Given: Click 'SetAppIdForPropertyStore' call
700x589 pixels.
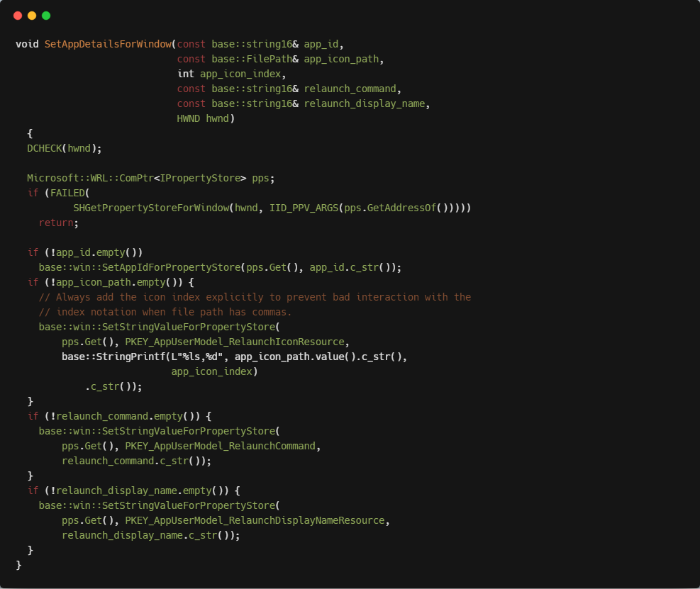Looking at the screenshot, I should (172, 267).
